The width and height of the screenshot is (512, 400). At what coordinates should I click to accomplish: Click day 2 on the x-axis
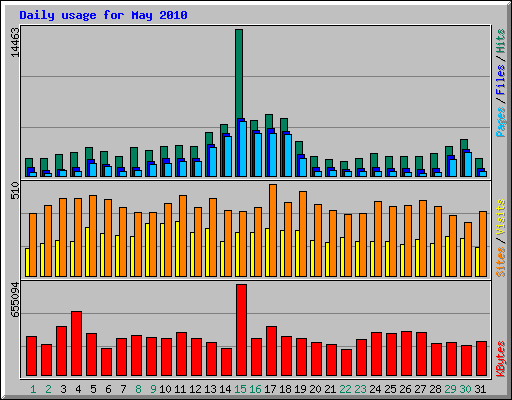coord(48,389)
